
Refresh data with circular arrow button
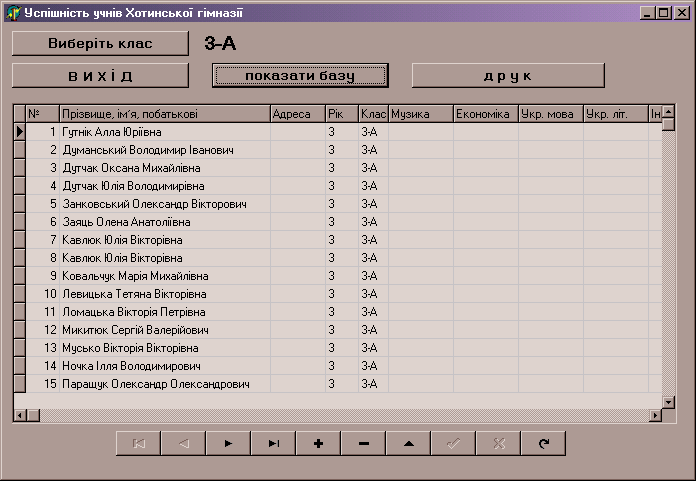click(x=543, y=443)
